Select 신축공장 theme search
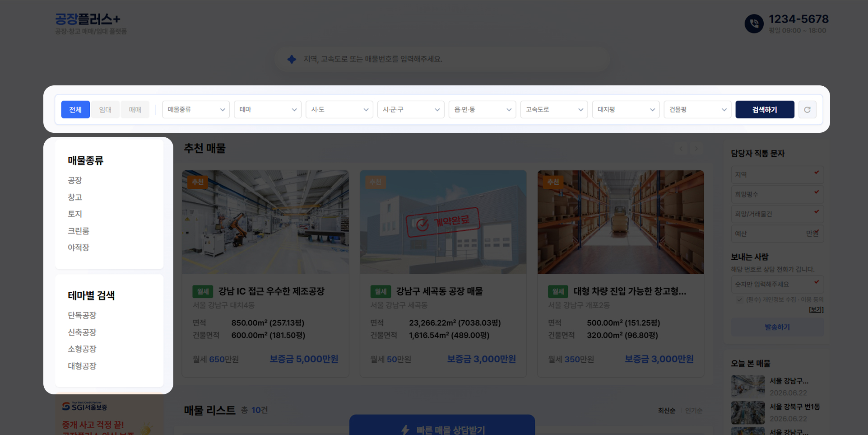 82,332
